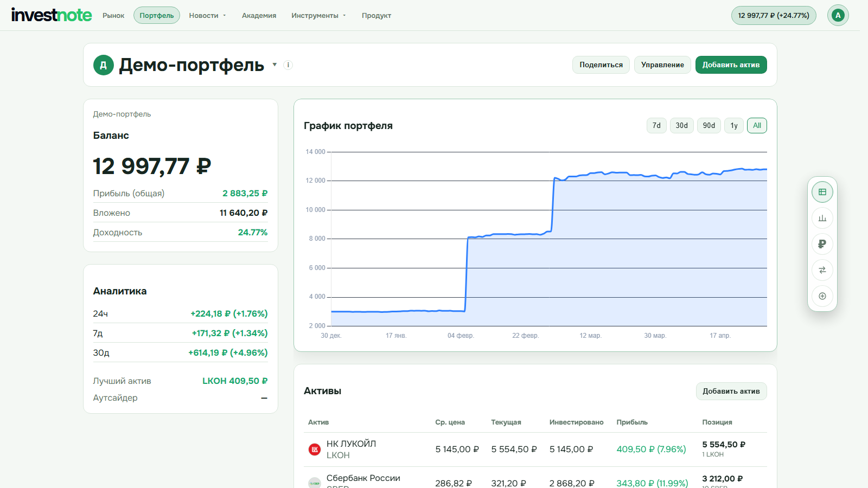This screenshot has height=488, width=868.
Task: Select the large balance figure 12 997,77 ₽
Action: [152, 166]
